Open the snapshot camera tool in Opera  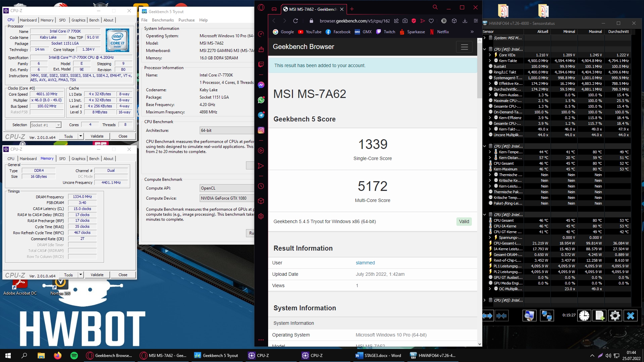point(405,21)
